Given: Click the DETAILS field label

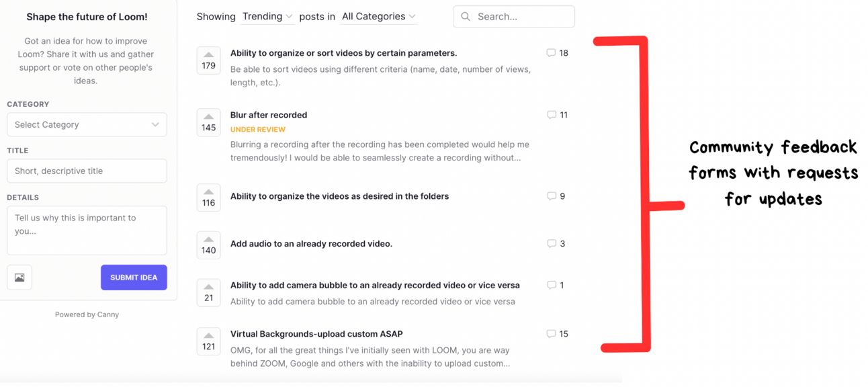Looking at the screenshot, I should click(23, 198).
